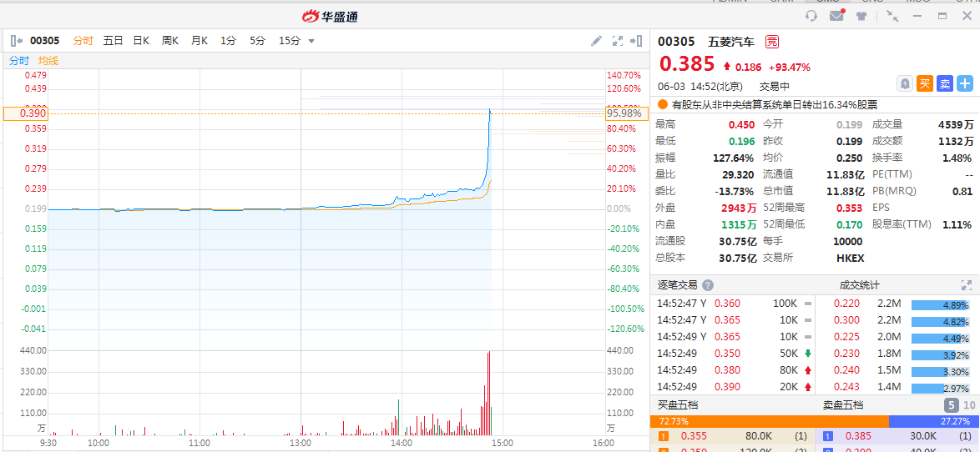Viewport: 980px width, 452px height.
Task: Collapse the left panel via the arrow icon
Action: pos(17,41)
